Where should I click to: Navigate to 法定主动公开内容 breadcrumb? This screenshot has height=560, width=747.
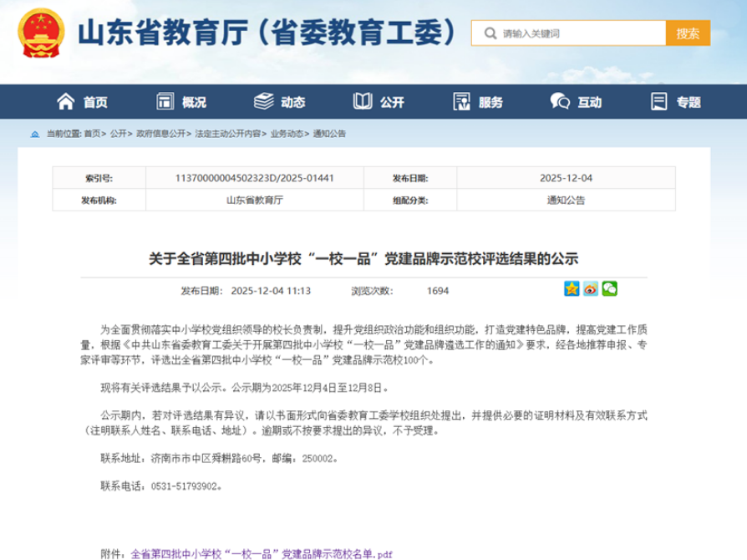(x=227, y=134)
